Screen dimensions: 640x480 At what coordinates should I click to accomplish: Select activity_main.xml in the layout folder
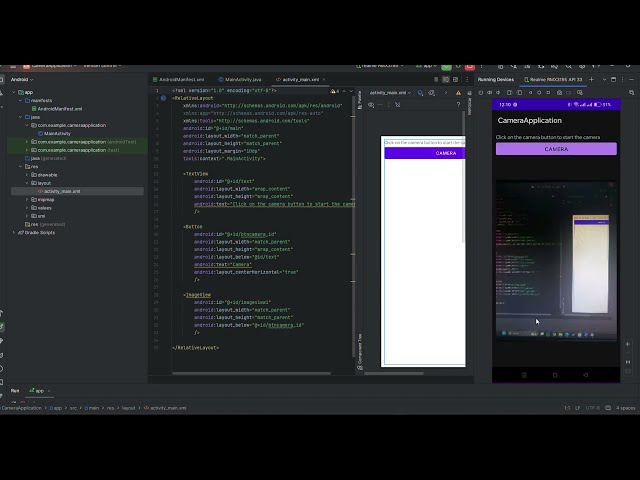pos(59,191)
